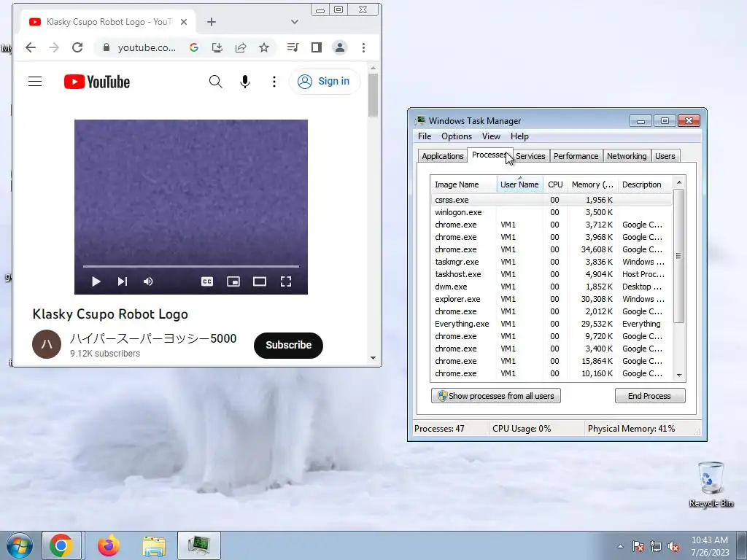747x560 pixels.
Task: Open Firefox from taskbar
Action: [x=109, y=545]
